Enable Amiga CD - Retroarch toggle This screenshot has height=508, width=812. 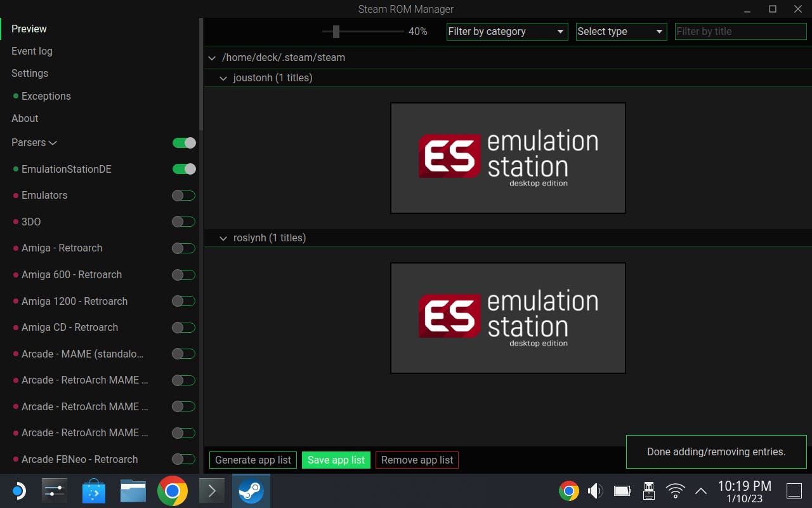click(184, 328)
